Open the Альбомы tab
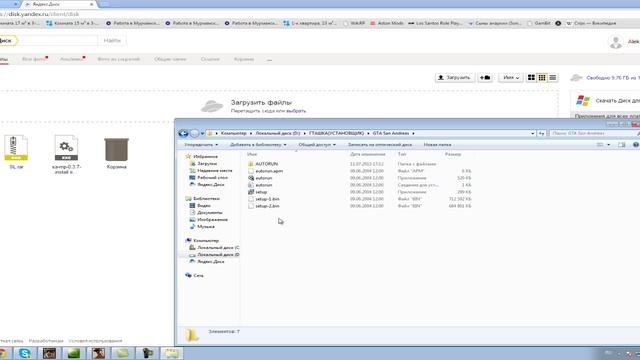The image size is (640, 360). (72, 59)
